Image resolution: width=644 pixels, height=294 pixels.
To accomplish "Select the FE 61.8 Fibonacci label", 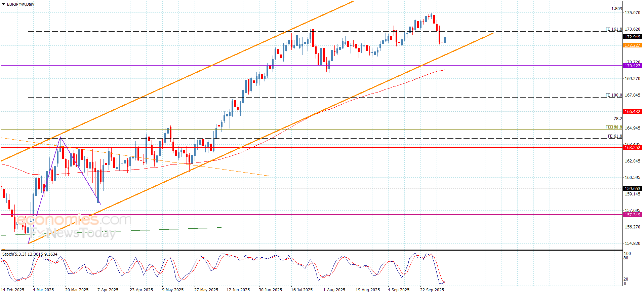I will click(615, 136).
